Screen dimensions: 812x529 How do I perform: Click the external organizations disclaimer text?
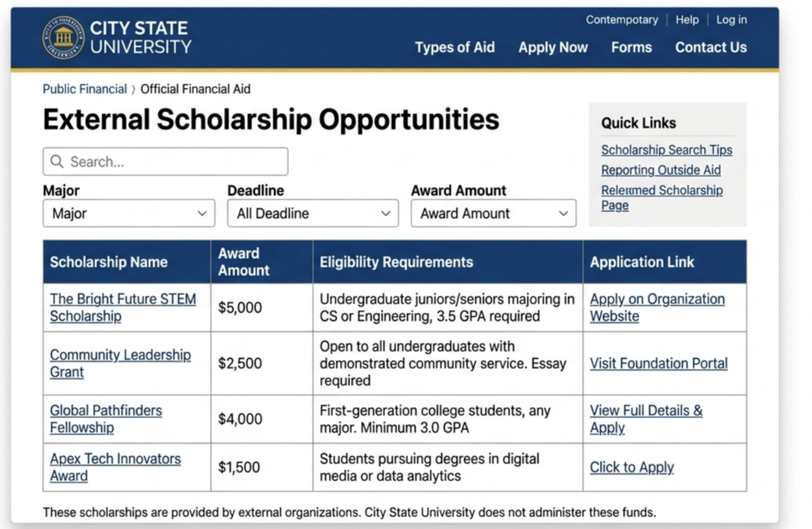[349, 512]
